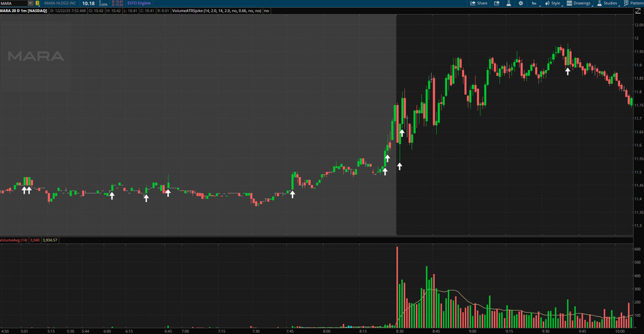Open the quick quote screen icon

pos(497,3)
